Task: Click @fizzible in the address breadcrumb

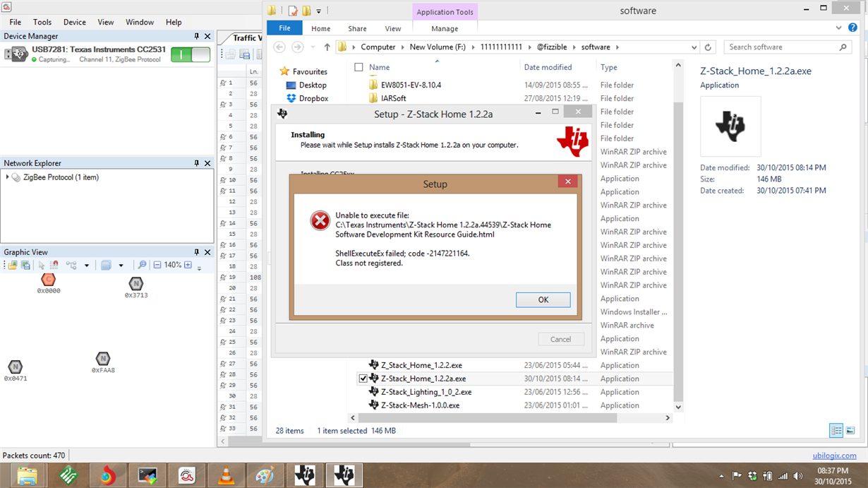Action: pos(553,47)
